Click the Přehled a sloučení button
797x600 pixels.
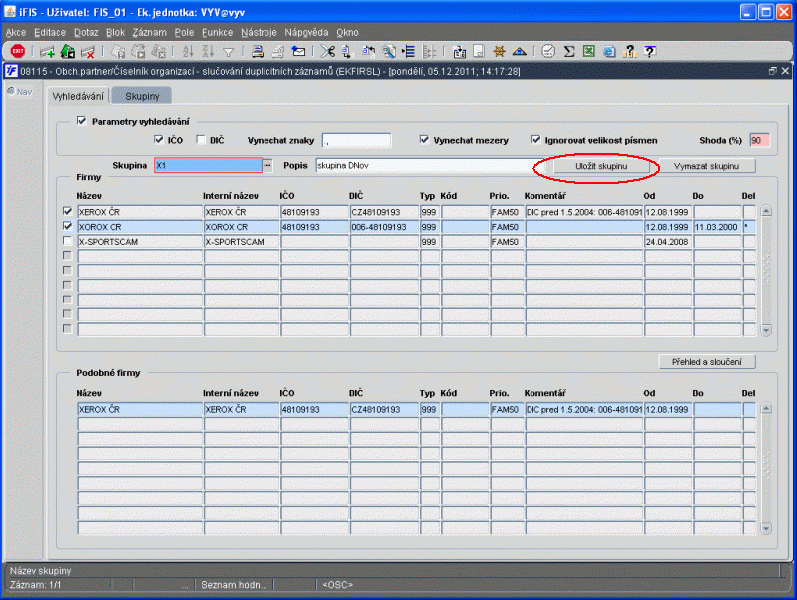(707, 362)
